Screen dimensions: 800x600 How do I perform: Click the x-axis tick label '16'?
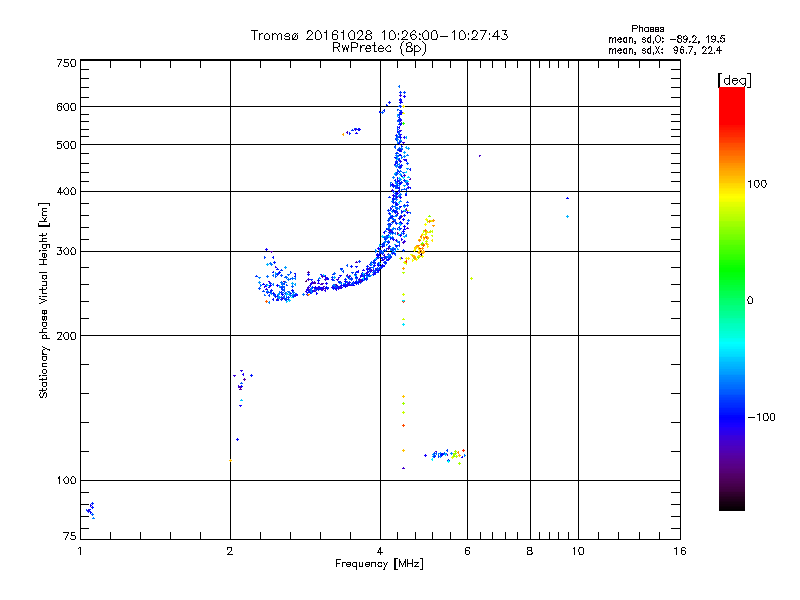[x=680, y=551]
